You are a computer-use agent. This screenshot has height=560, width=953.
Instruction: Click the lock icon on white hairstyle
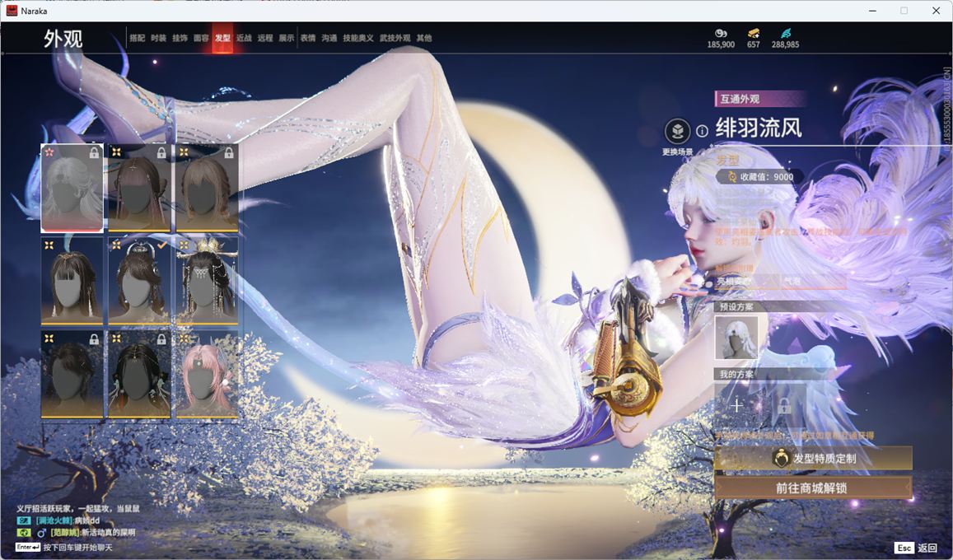click(94, 152)
